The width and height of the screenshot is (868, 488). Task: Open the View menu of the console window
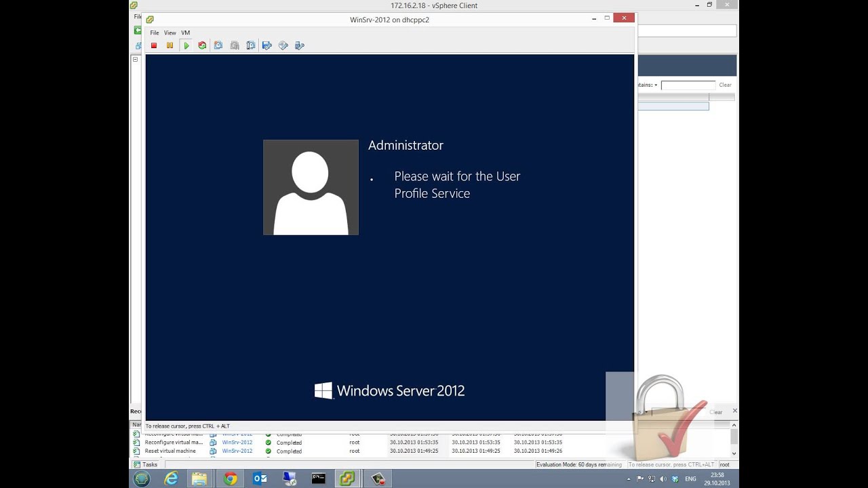pyautogui.click(x=170, y=33)
